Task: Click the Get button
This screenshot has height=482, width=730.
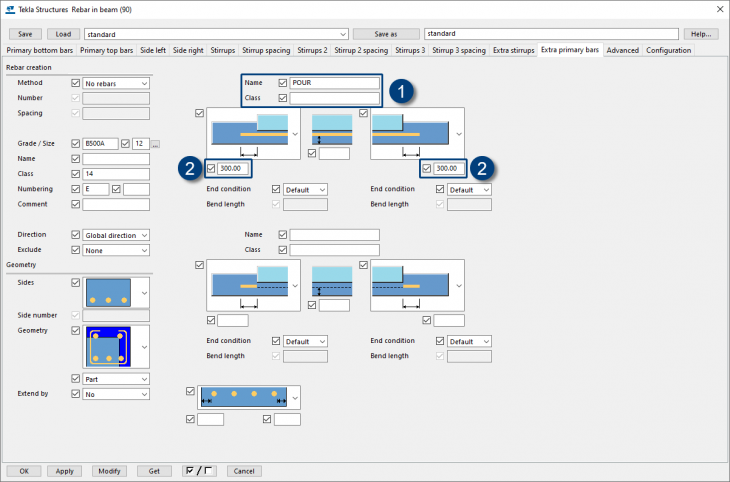Action: coord(154,471)
